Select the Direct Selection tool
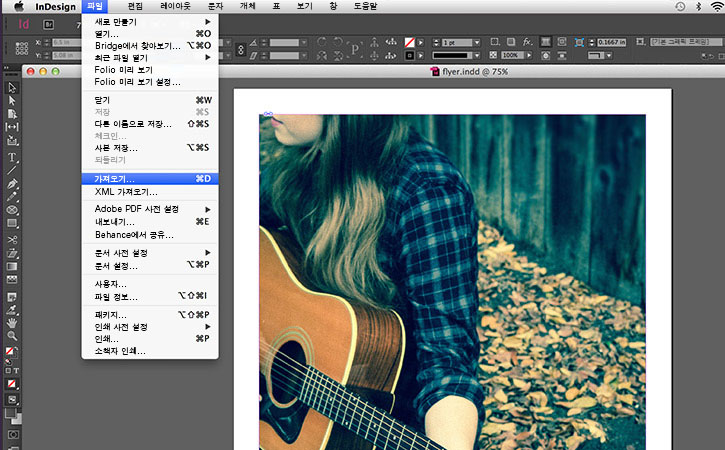Viewport: 725px width, 450px height. [x=12, y=100]
